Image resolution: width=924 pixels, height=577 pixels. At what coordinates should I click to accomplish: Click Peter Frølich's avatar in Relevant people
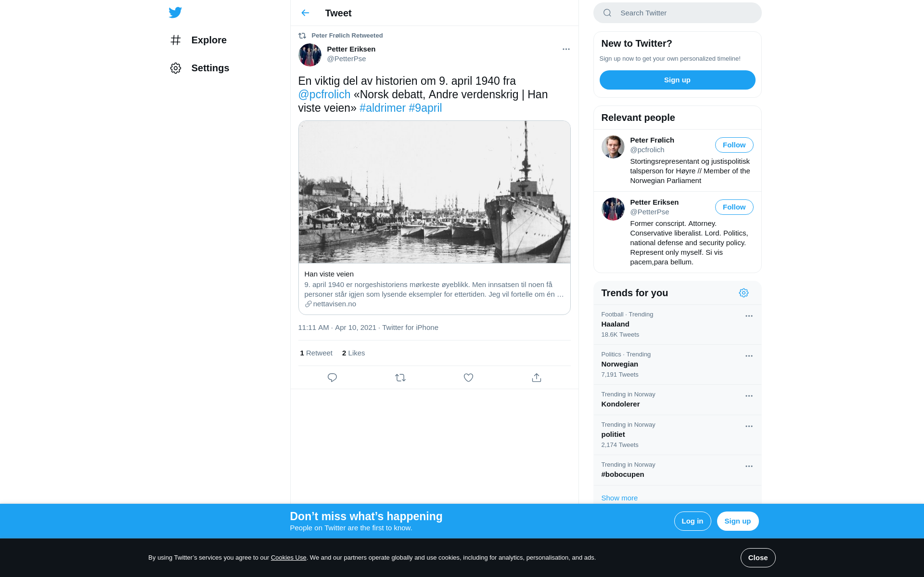tap(613, 147)
